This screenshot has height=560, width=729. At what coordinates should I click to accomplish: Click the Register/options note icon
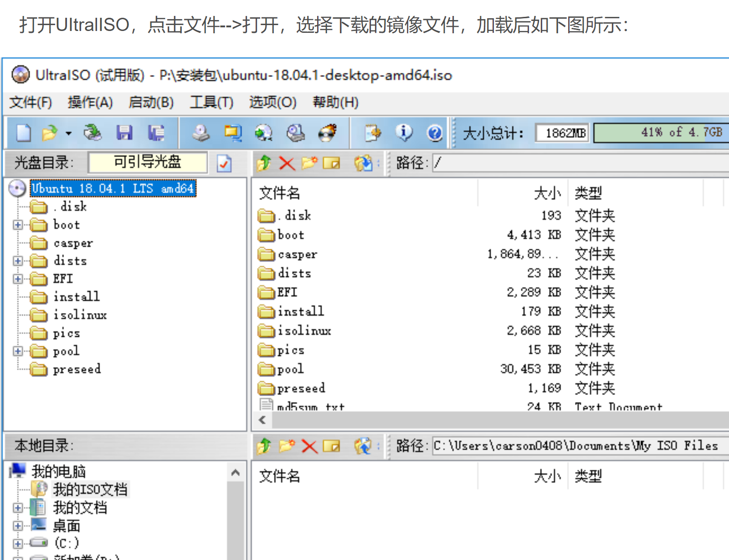pos(373,133)
